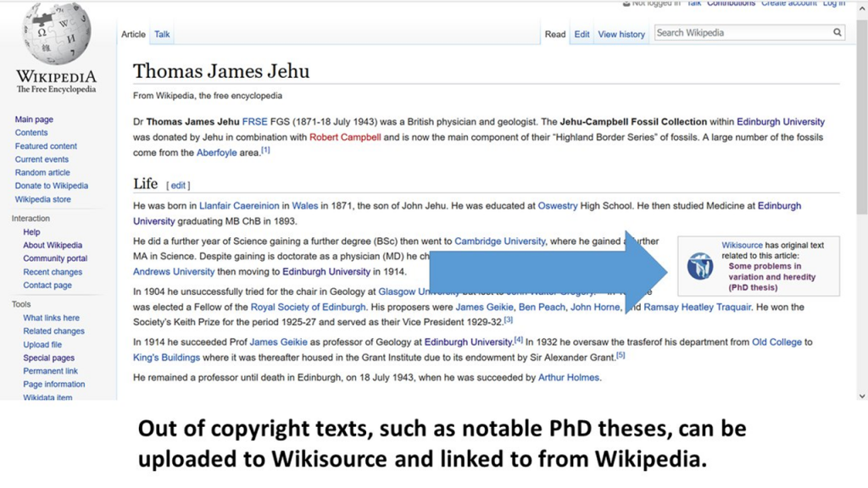
Task: Open the Contents sidebar link
Action: pyautogui.click(x=31, y=132)
